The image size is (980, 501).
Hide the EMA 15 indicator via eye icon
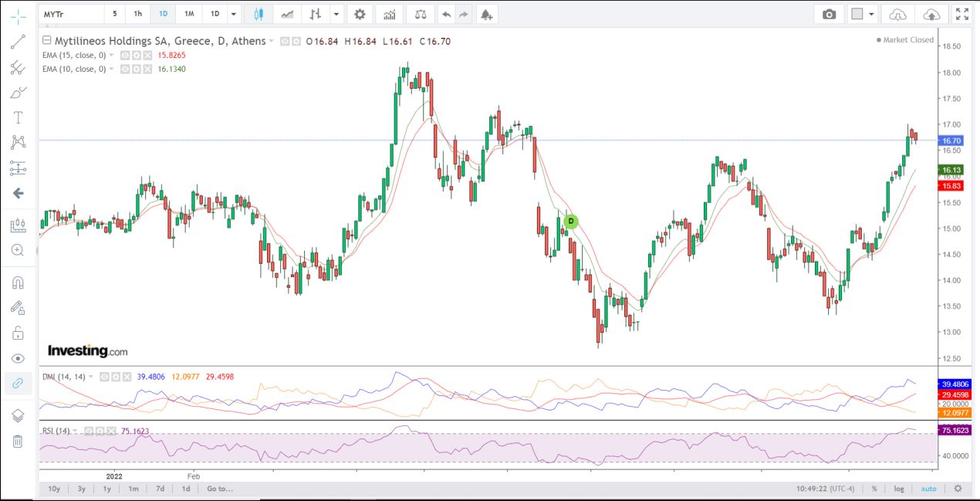(x=124, y=56)
